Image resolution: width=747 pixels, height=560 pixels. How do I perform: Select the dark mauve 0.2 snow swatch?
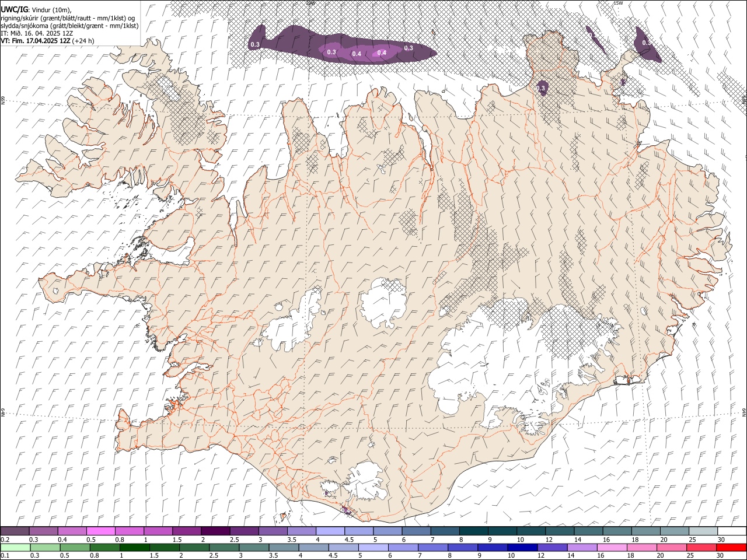click(15, 531)
